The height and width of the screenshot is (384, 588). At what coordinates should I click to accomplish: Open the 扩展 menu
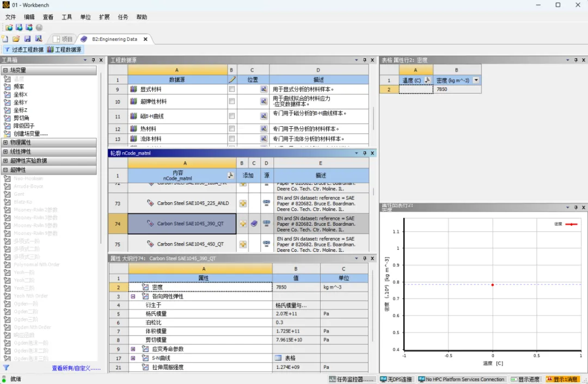click(104, 17)
